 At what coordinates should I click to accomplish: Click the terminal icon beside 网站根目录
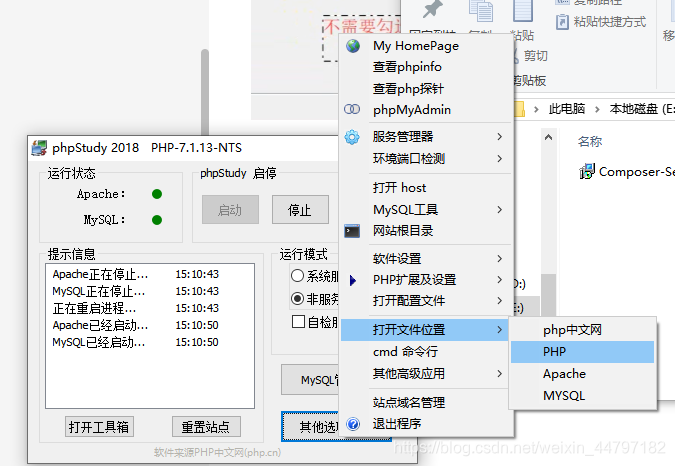[352, 231]
